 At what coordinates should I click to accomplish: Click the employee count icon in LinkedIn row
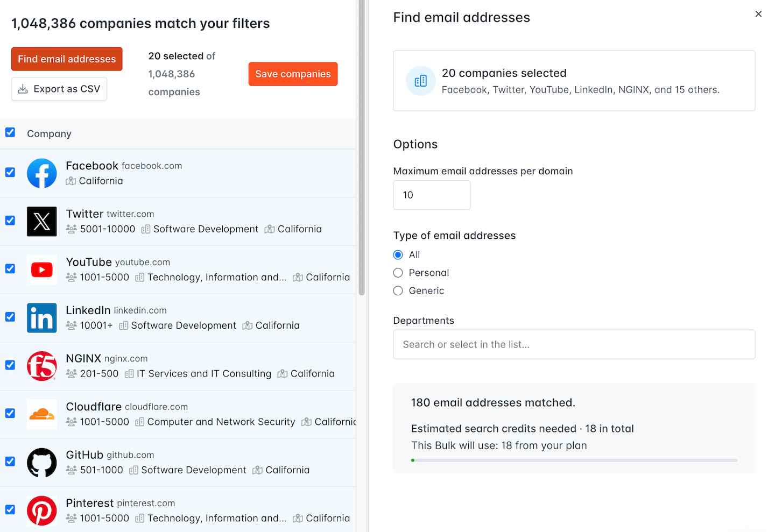(71, 326)
